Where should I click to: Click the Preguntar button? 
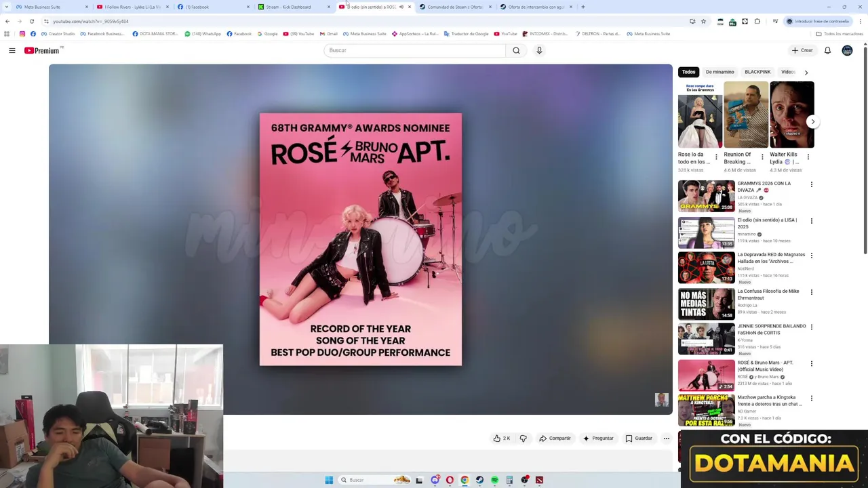pyautogui.click(x=598, y=439)
